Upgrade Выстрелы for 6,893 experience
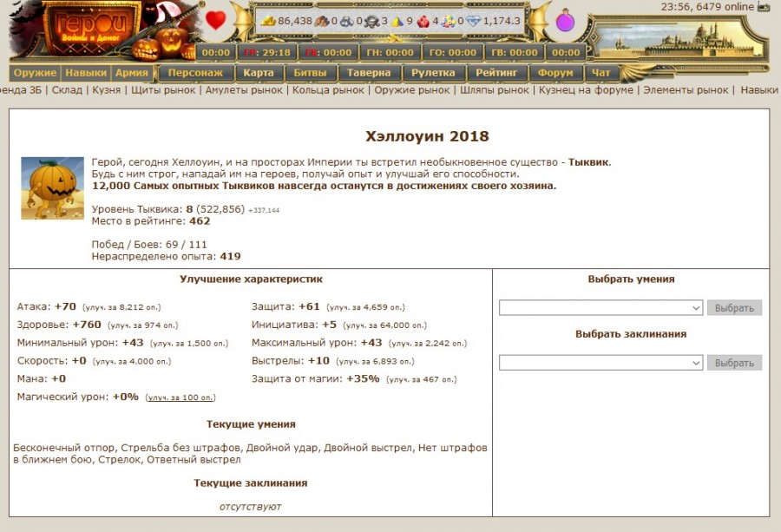The image size is (781, 532). [375, 361]
